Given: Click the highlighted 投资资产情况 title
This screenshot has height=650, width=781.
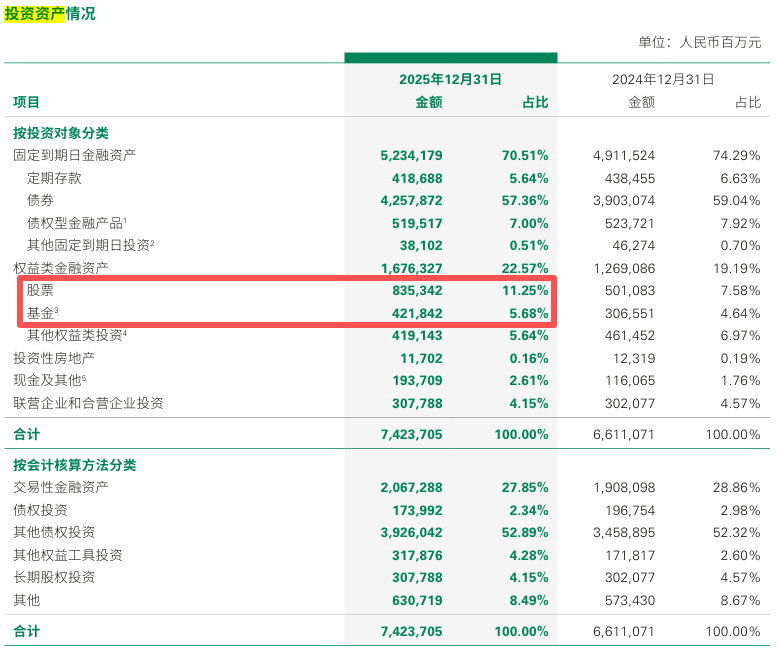Looking at the screenshot, I should [50, 14].
